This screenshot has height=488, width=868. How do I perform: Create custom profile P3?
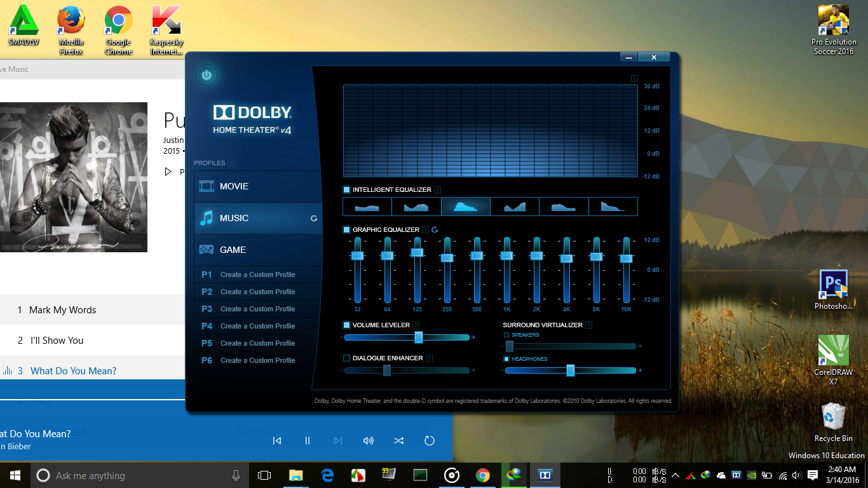coord(258,309)
